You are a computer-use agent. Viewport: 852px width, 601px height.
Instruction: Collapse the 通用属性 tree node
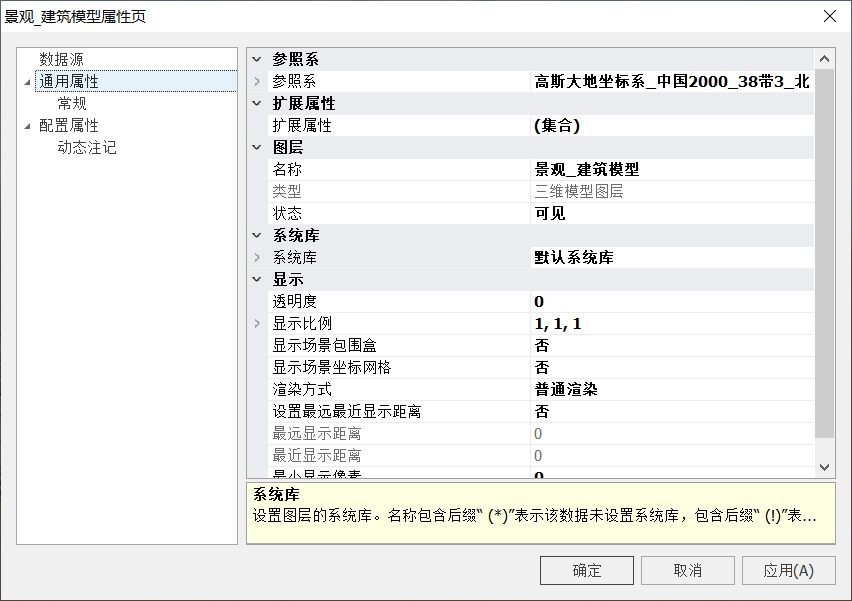click(28, 82)
